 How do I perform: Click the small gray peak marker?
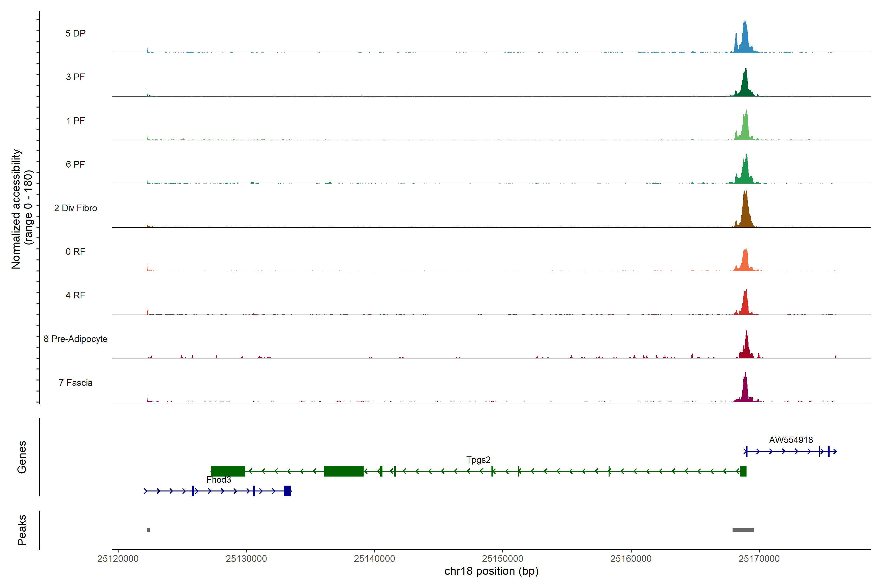pos(148,530)
